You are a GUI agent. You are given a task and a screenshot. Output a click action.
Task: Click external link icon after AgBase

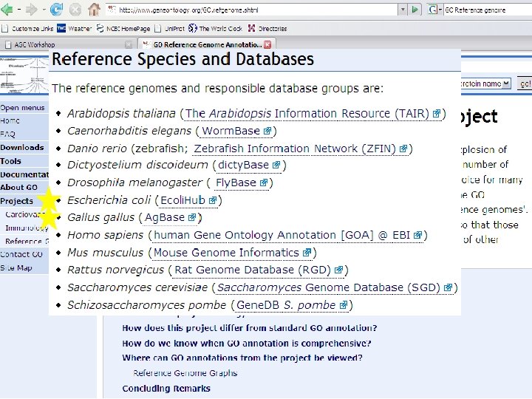pyautogui.click(x=192, y=217)
